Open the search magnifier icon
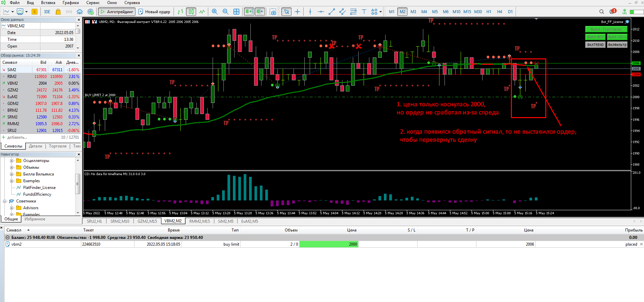Image resolution: width=644 pixels, height=302 pixels. click(x=602, y=11)
